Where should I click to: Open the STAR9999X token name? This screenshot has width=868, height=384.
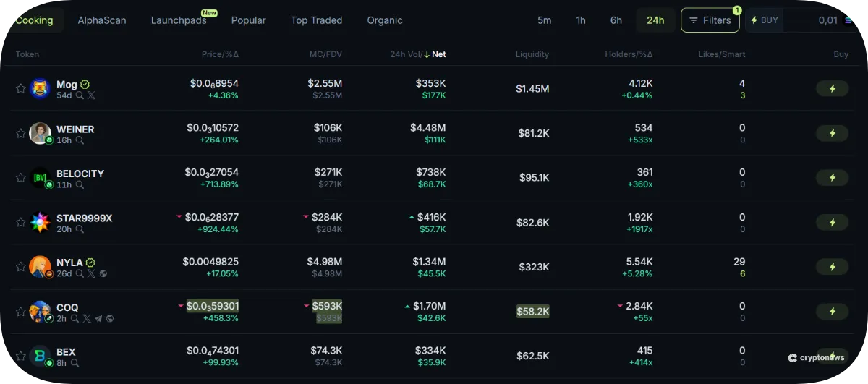click(x=85, y=218)
